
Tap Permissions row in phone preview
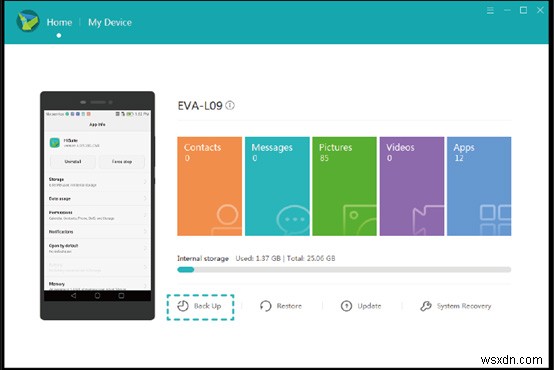click(x=97, y=215)
